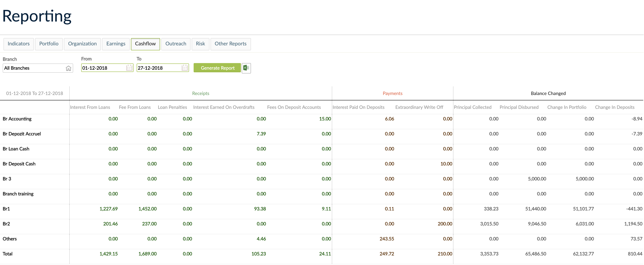Open the All Branches selector
Image resolution: width=644 pixels, height=265 pixels.
pyautogui.click(x=33, y=68)
